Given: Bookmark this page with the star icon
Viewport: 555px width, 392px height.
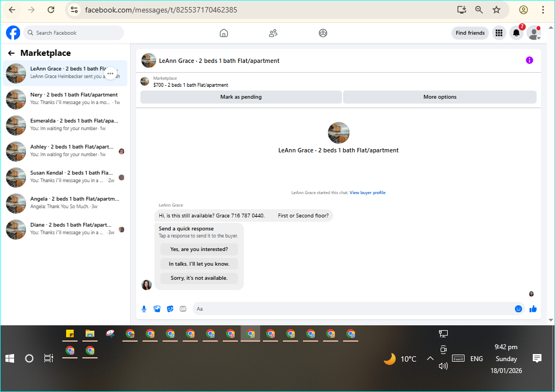Looking at the screenshot, I should (496, 10).
